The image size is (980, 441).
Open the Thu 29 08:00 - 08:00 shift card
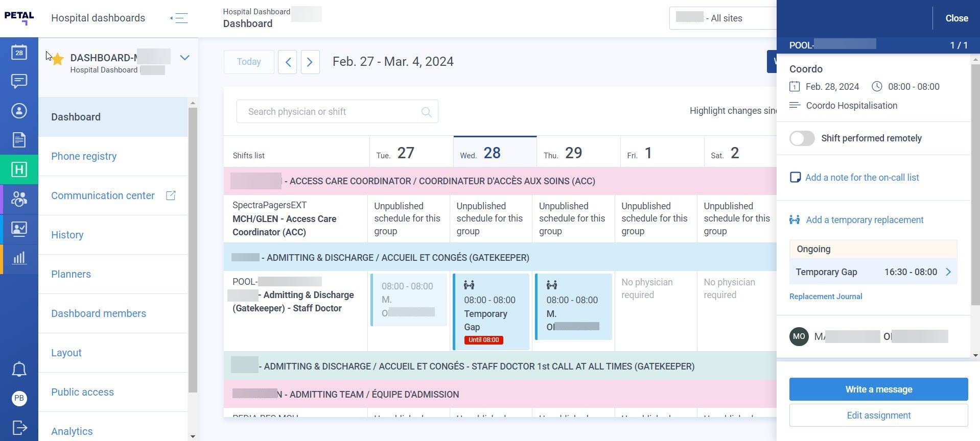[x=573, y=307]
